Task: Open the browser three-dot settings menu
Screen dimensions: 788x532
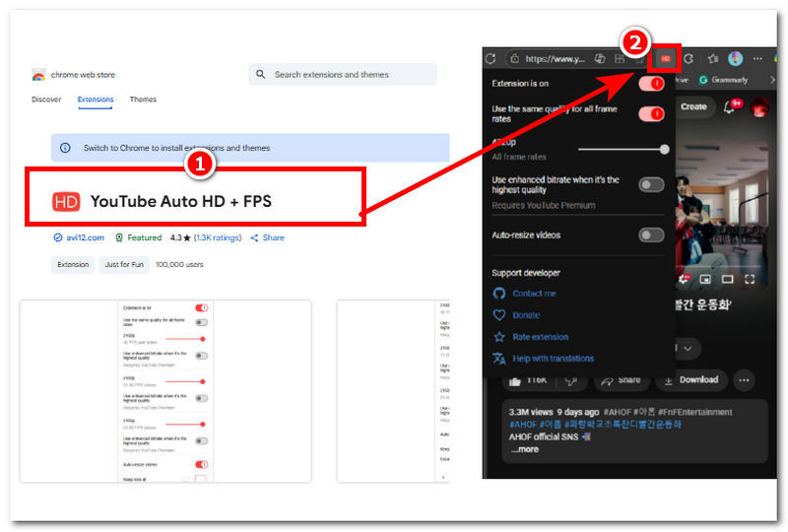Action: coord(757,59)
